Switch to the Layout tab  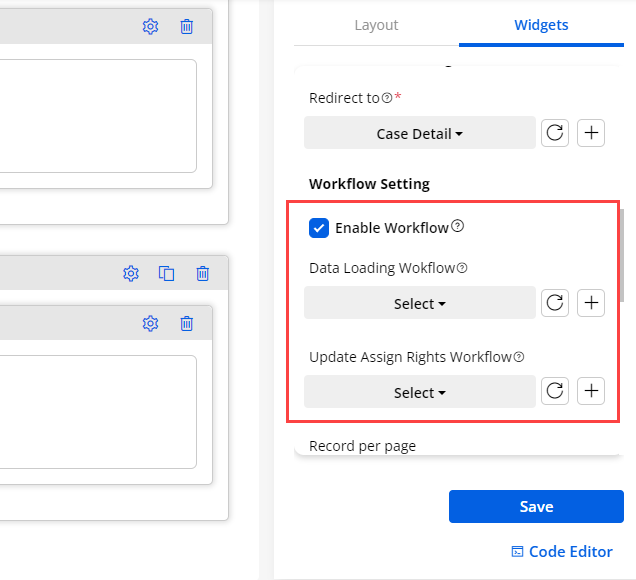point(376,25)
